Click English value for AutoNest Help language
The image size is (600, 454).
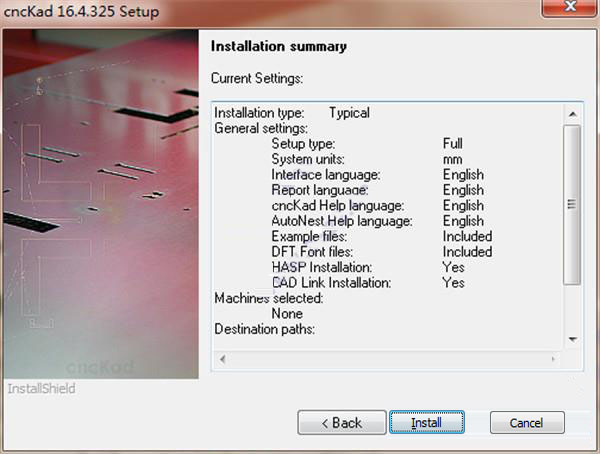(463, 221)
